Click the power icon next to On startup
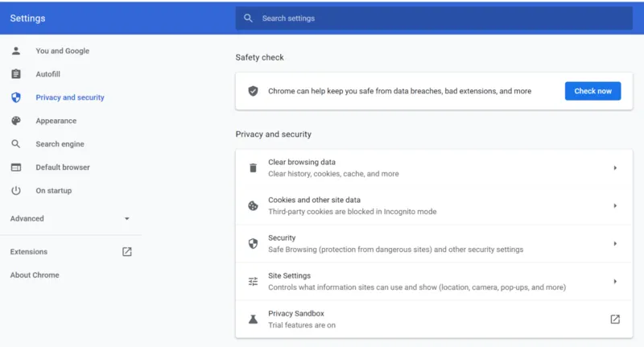The width and height of the screenshot is (644, 347). point(16,191)
